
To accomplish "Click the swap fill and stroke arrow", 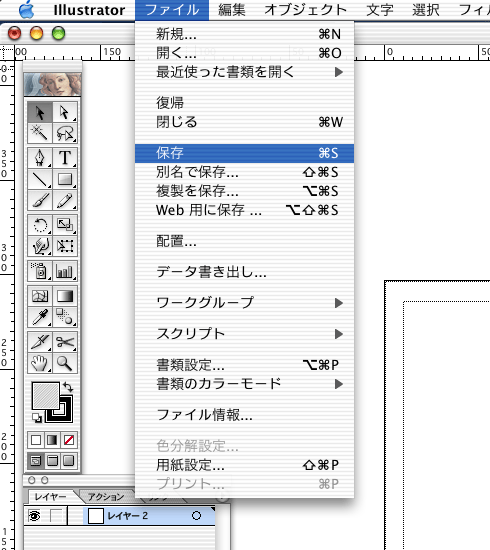I will tap(68, 387).
